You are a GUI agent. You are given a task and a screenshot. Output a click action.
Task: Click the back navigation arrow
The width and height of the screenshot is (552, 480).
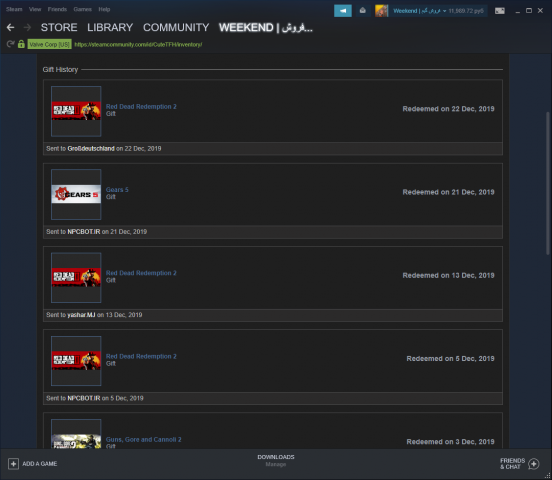[x=10, y=27]
